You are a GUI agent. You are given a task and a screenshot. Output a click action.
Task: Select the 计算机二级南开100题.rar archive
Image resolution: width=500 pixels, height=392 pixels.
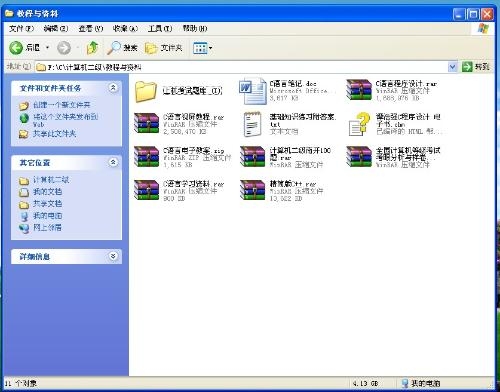click(x=253, y=156)
